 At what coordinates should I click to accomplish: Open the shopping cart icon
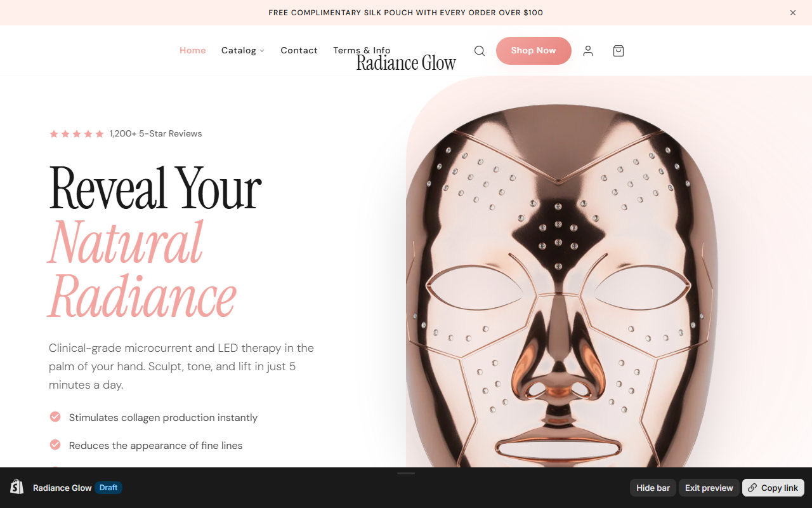(x=619, y=51)
